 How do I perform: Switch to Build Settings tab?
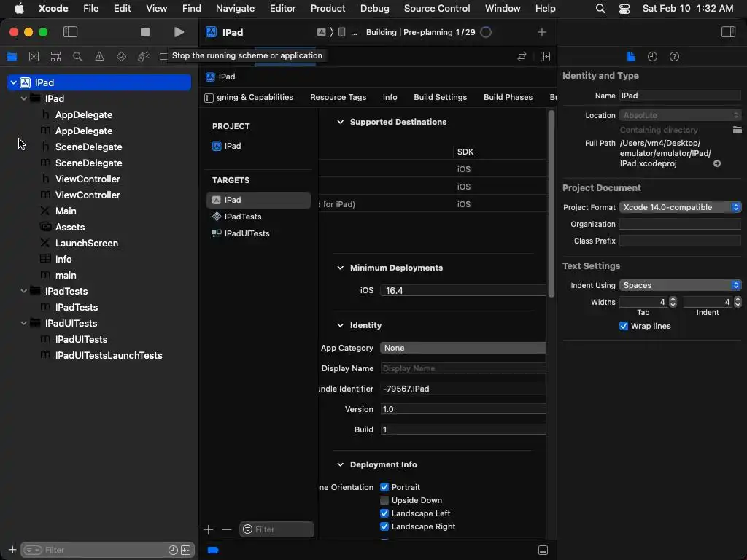pos(440,97)
